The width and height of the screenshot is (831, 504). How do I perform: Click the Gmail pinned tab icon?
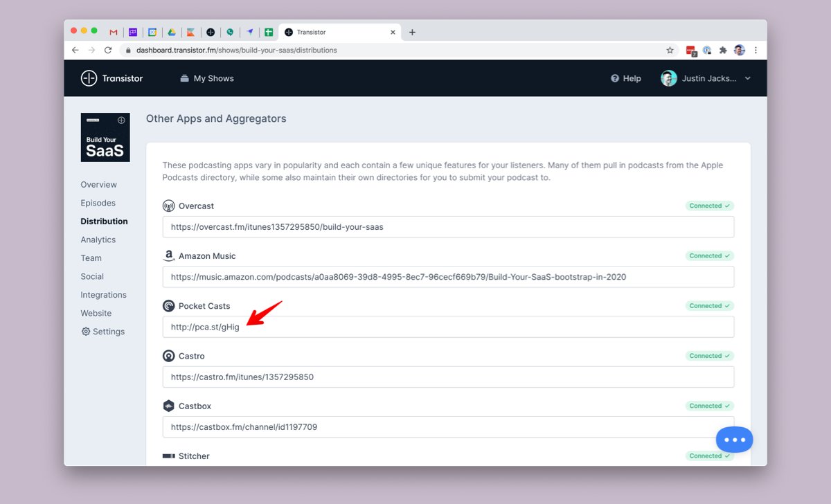[114, 32]
